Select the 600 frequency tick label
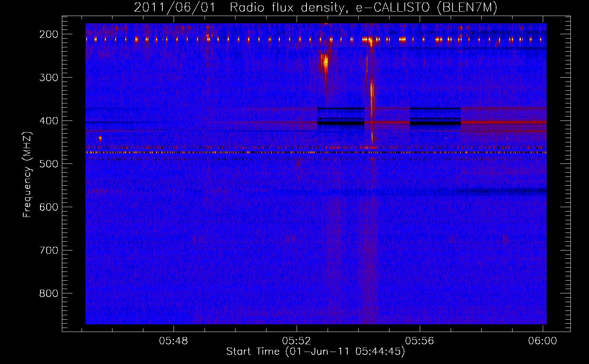589x364 pixels. click(x=49, y=207)
